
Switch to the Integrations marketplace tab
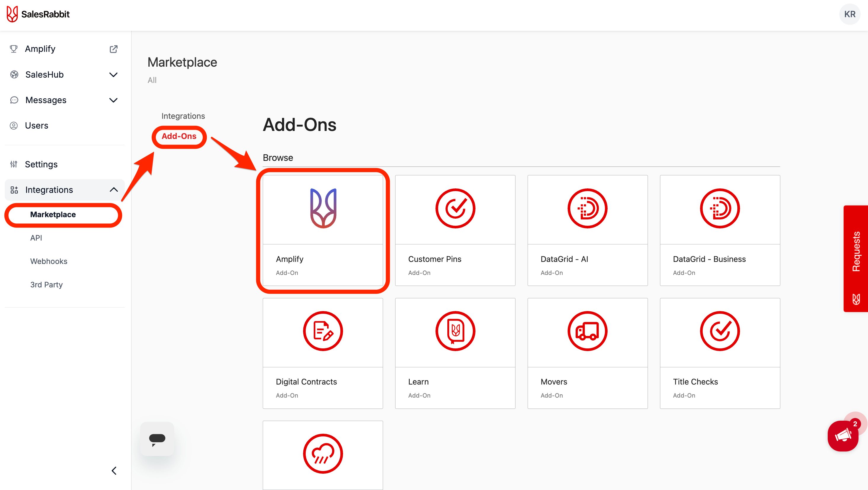point(183,116)
